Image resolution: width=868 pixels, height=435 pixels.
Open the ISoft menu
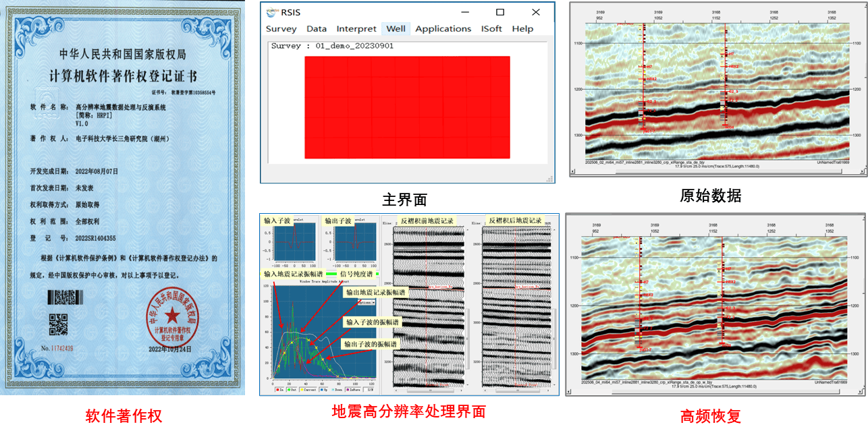(491, 29)
